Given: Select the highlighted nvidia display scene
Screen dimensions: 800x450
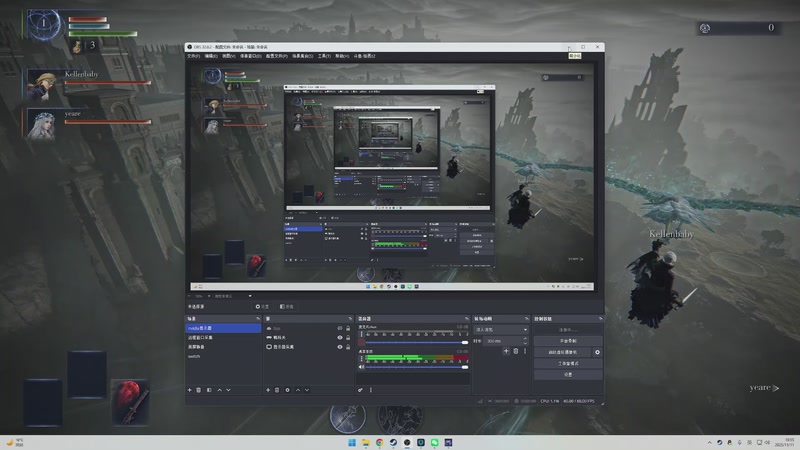Looking at the screenshot, I should point(223,328).
